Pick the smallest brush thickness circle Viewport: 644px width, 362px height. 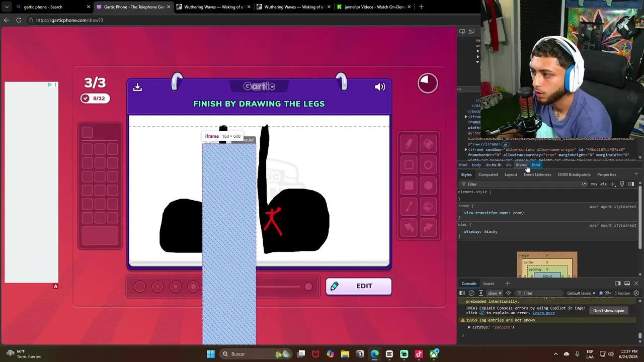[140, 287]
